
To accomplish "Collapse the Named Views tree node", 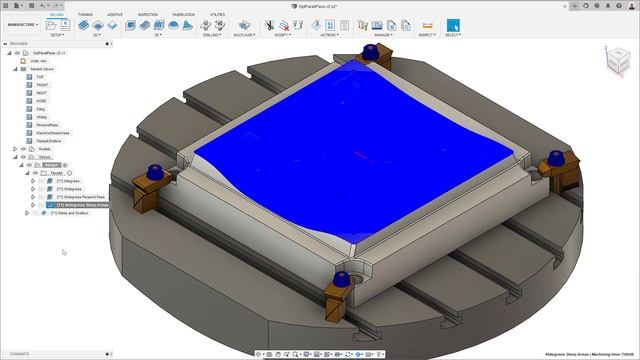I will [15, 69].
